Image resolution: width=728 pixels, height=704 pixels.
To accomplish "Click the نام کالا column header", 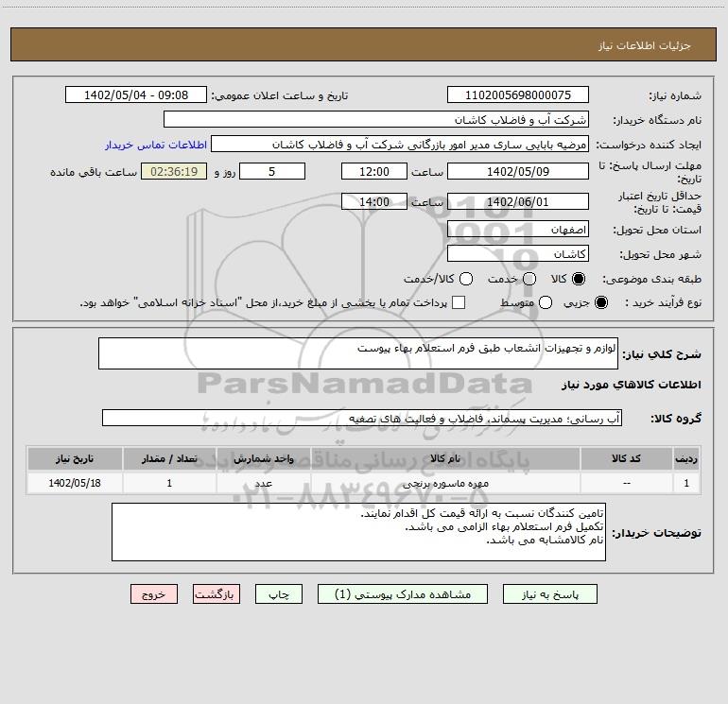I will click(445, 459).
